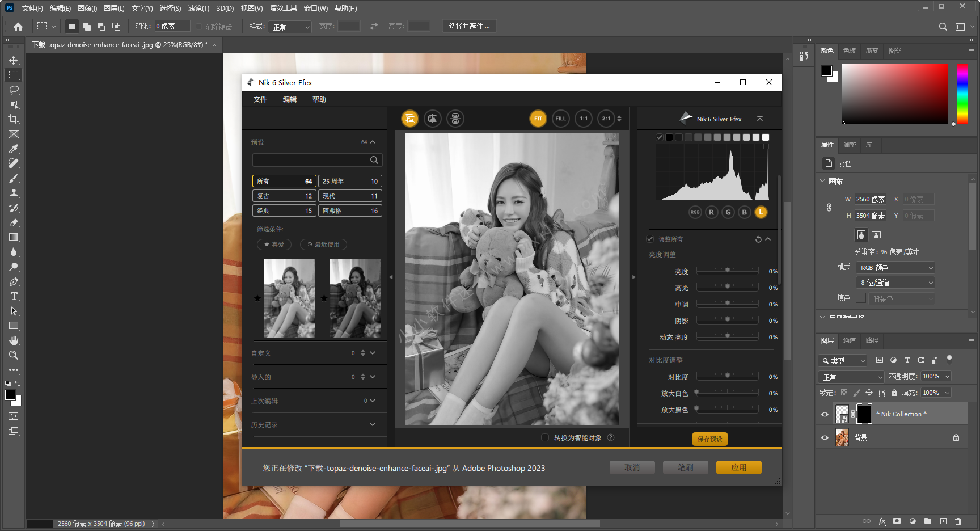
Task: Hide the 背景 layer
Action: click(x=825, y=437)
